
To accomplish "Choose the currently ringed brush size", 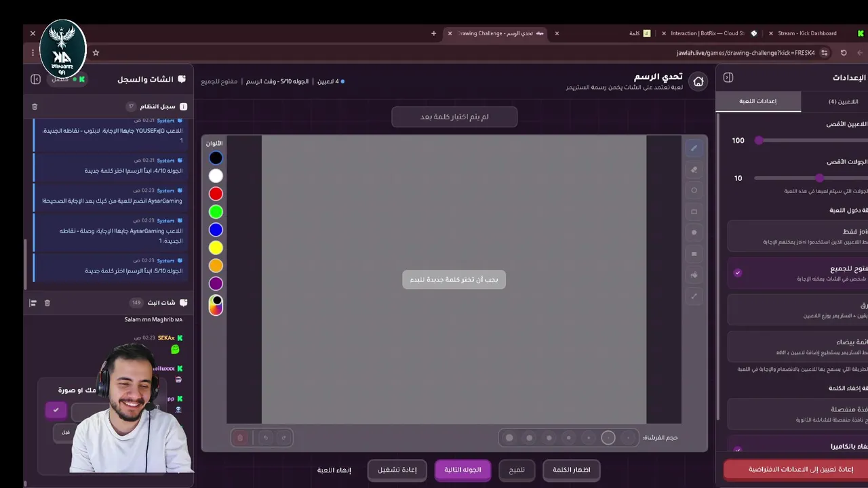I will click(608, 438).
